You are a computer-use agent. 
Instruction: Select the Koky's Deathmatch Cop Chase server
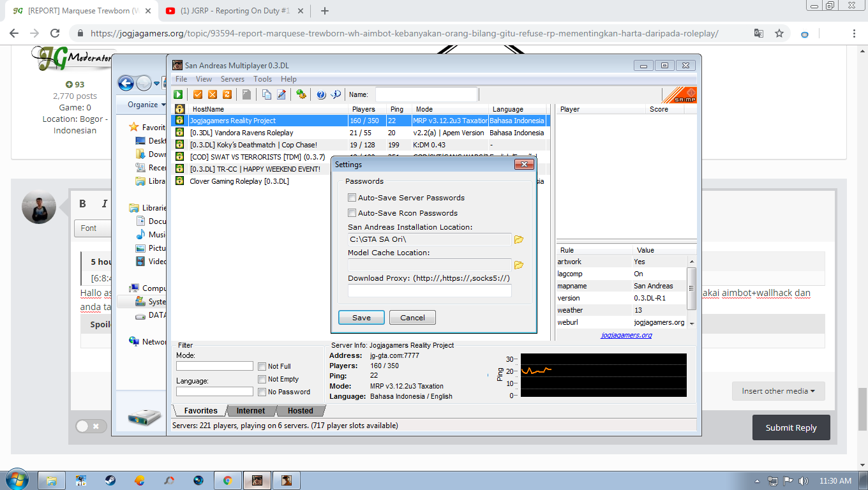361,145
